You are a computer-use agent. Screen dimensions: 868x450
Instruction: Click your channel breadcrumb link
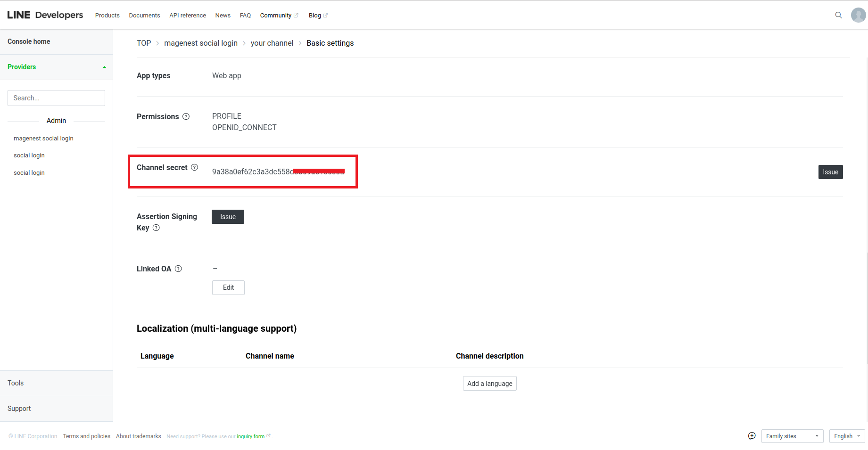(x=272, y=43)
